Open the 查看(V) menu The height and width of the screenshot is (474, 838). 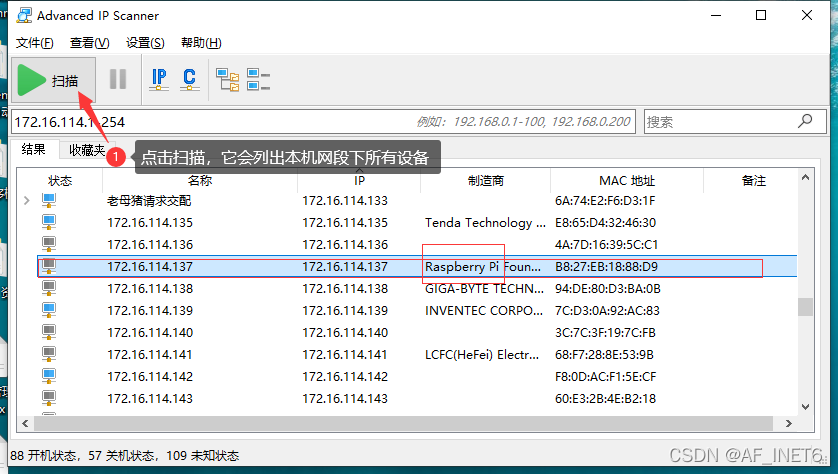coord(89,43)
